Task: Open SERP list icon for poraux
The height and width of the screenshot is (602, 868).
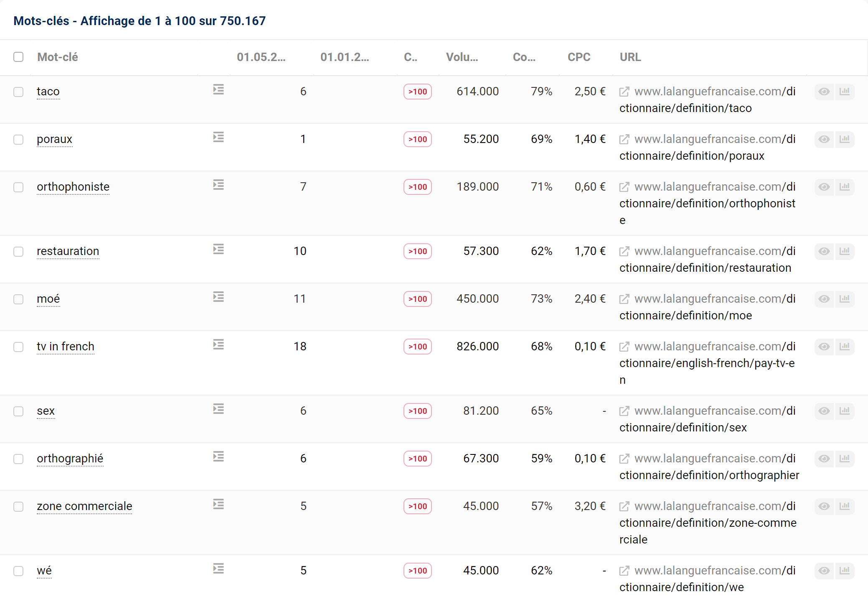Action: 218,137
